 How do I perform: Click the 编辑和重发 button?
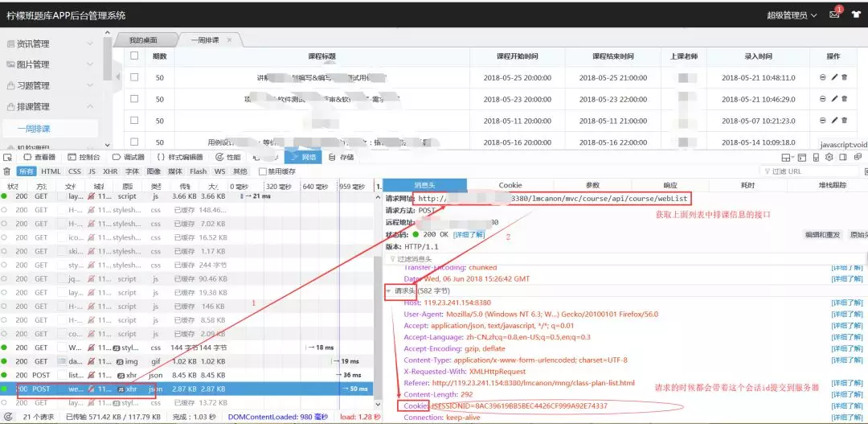[821, 235]
